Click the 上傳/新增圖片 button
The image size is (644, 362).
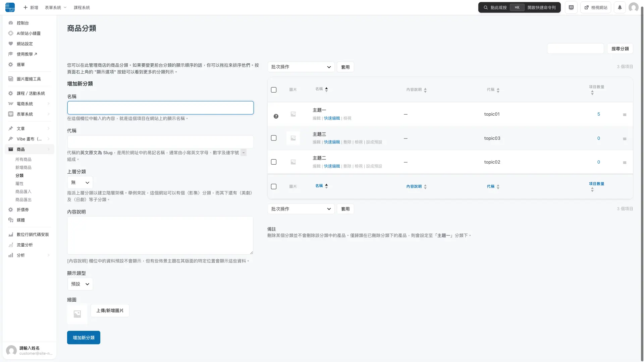(x=110, y=311)
